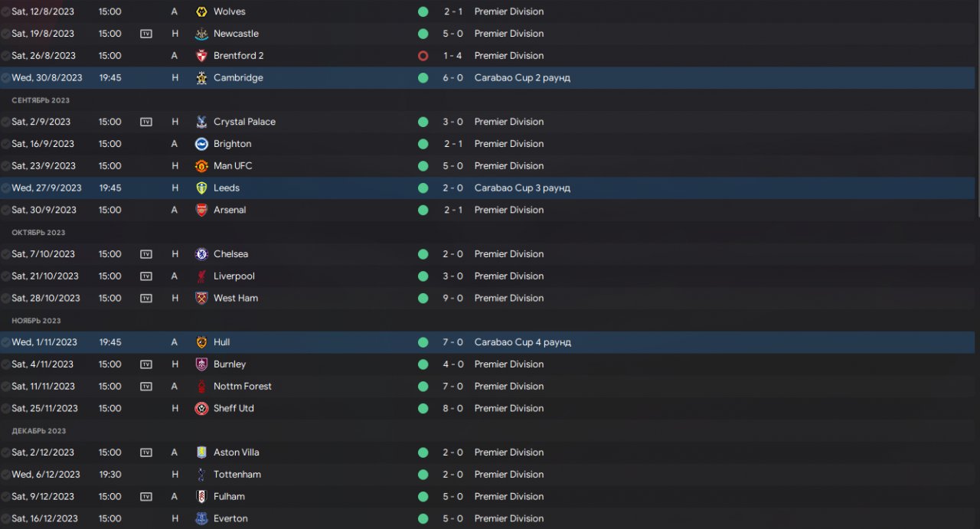
Task: Click the Arsenal club badge
Action: pyautogui.click(x=201, y=210)
